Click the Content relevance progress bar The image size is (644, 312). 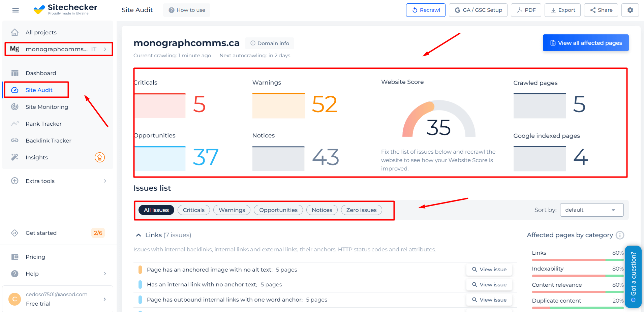[x=578, y=292]
